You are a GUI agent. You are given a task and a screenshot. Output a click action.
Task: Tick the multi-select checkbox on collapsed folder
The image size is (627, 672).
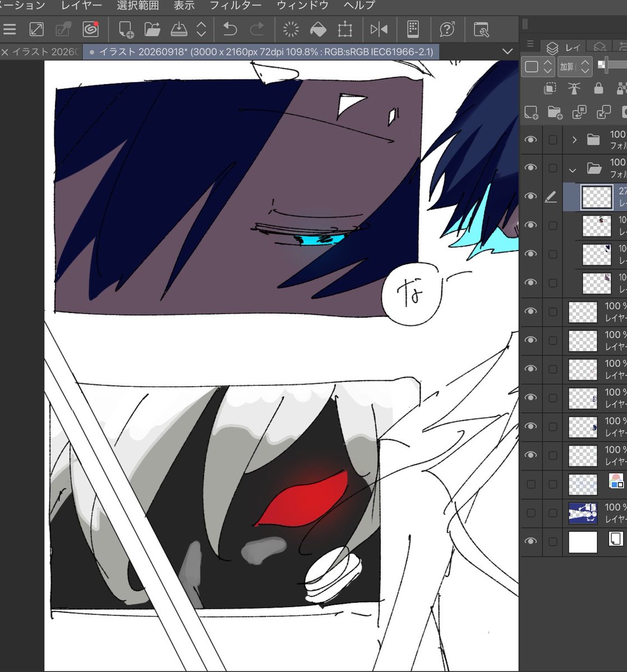click(552, 139)
